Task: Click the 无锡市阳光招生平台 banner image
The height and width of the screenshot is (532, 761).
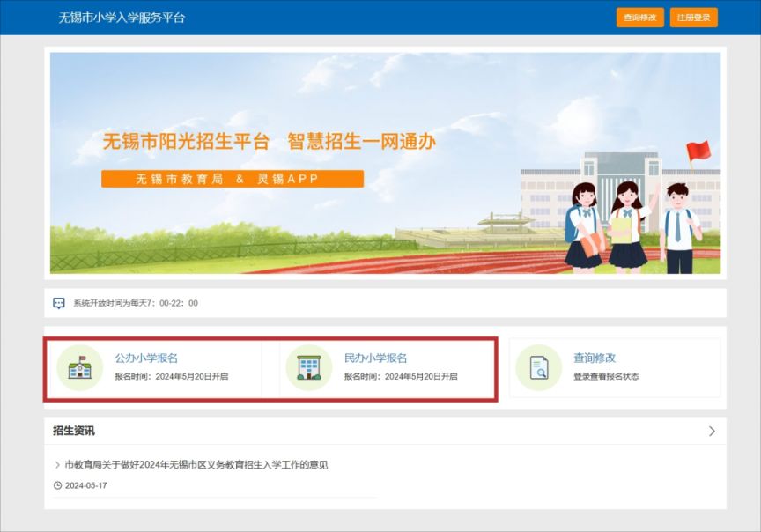Action: [x=386, y=163]
